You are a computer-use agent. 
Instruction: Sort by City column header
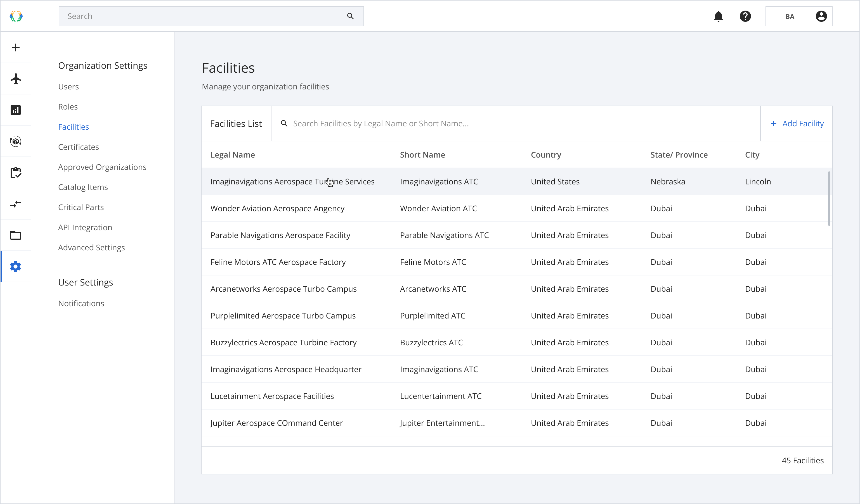click(752, 155)
